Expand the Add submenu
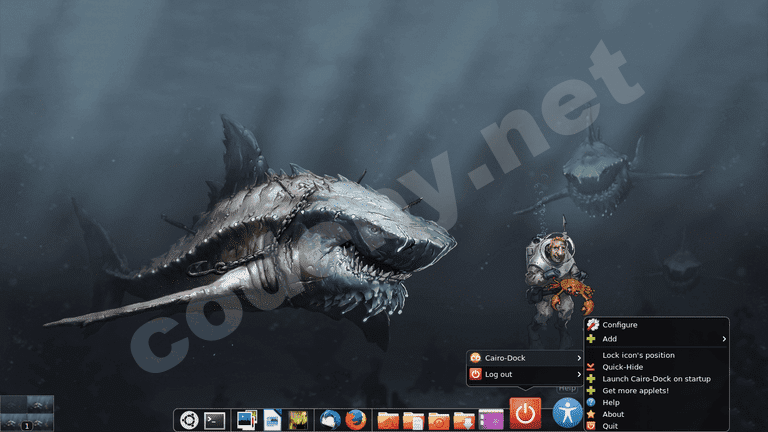Viewport: 768px width, 432px height. tap(656, 339)
